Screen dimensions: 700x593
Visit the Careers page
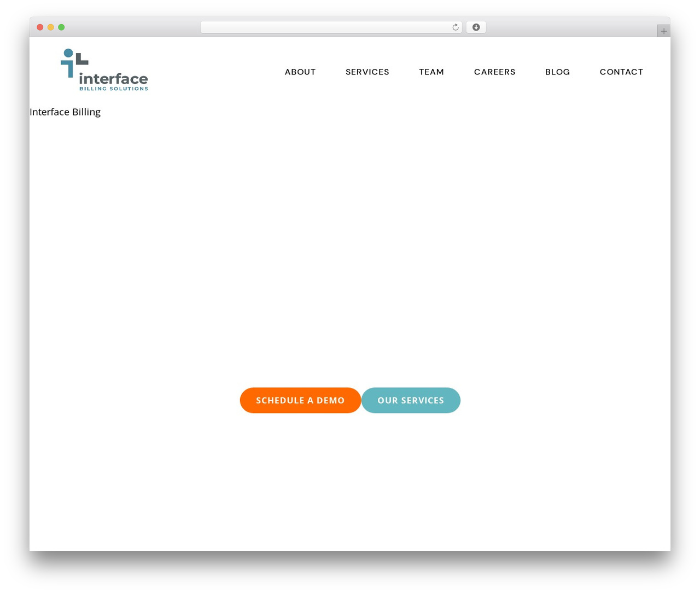(x=495, y=72)
